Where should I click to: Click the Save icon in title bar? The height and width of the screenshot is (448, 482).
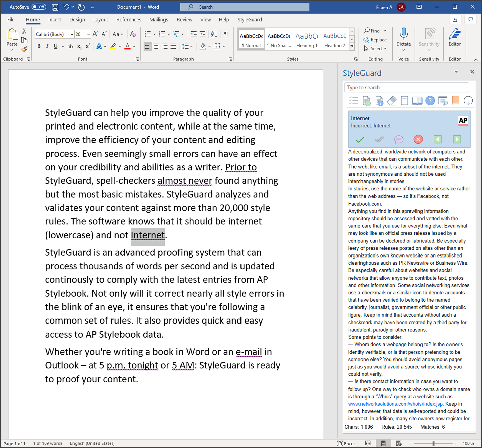55,7
